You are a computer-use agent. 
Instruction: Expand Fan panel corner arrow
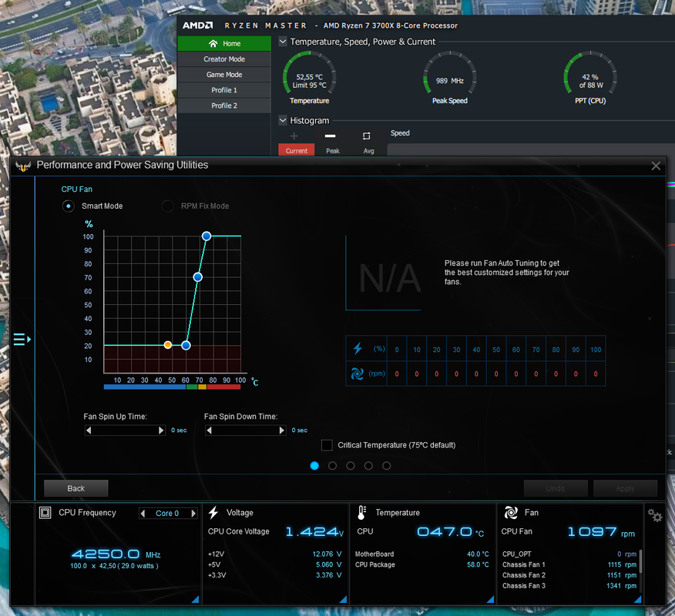click(637, 599)
